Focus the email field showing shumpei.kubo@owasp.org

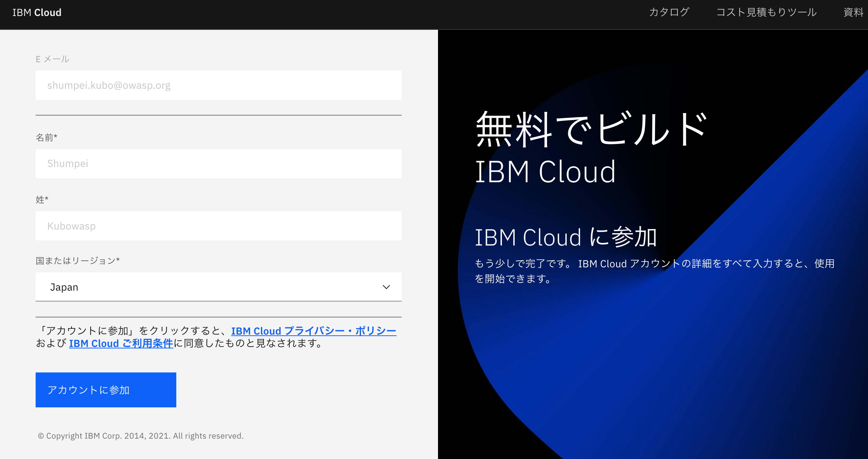[x=218, y=85]
